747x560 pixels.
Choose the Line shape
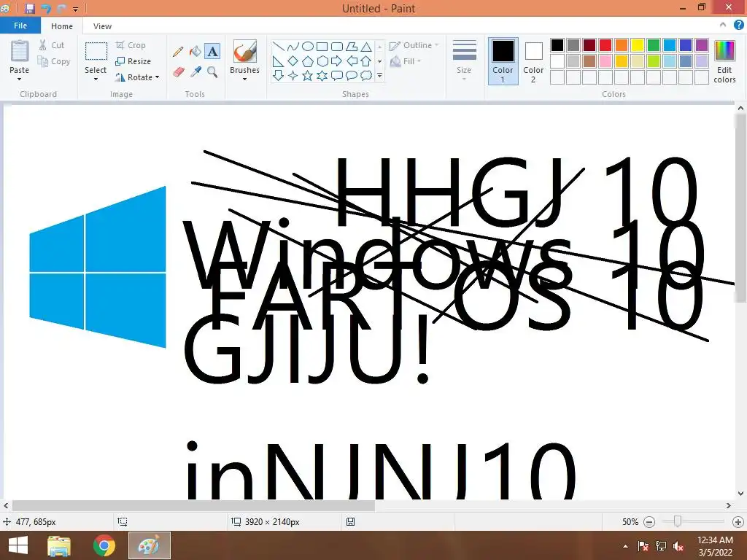[x=278, y=46]
